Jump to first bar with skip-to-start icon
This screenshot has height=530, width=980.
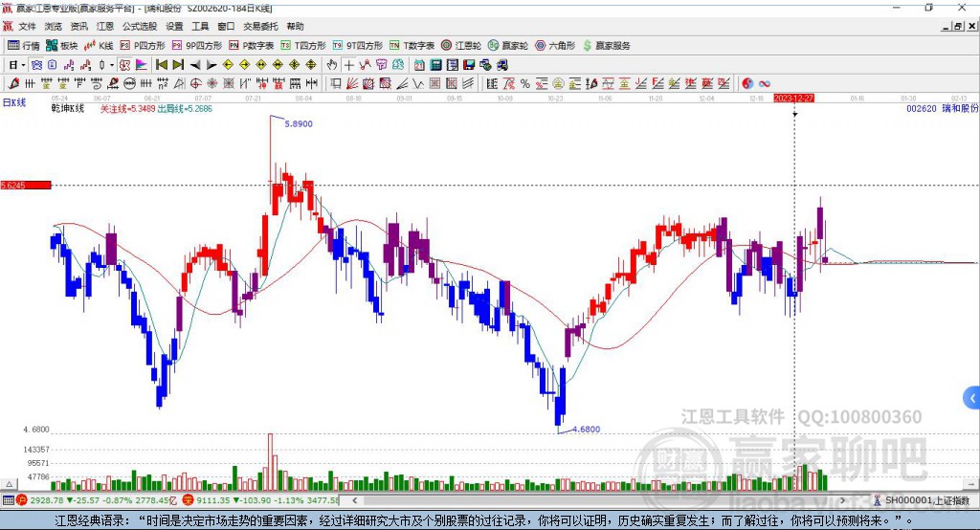click(x=161, y=65)
